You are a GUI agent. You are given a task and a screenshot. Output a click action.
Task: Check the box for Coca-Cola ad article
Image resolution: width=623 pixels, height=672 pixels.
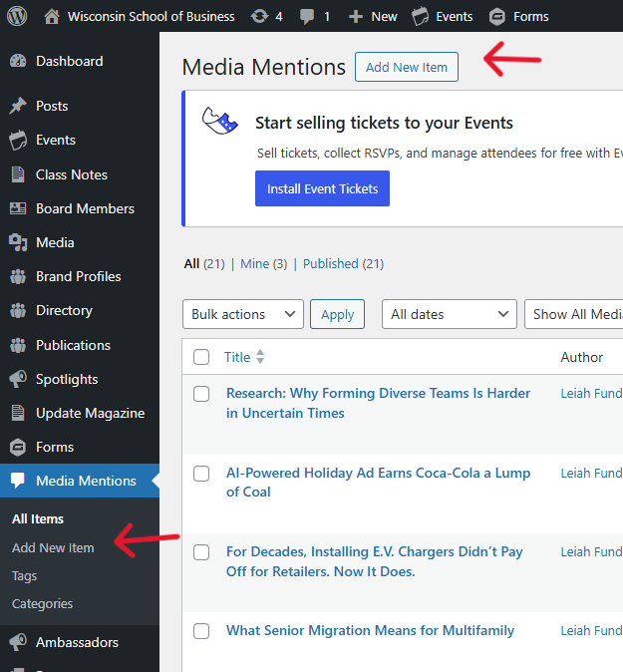pos(201,474)
